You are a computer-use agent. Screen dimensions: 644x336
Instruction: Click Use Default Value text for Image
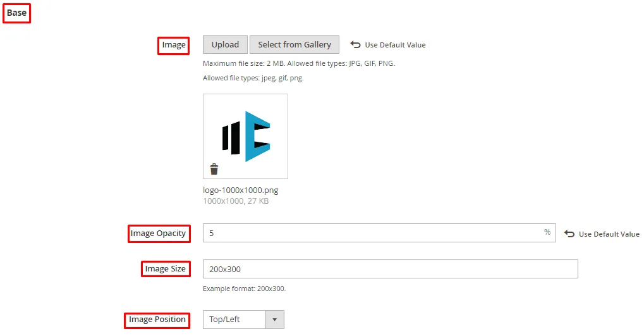point(395,45)
